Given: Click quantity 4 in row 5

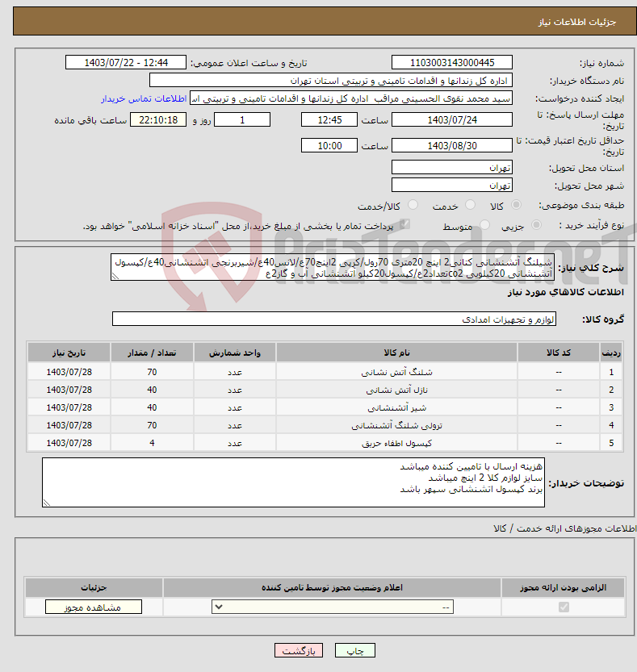Looking at the screenshot, I should pos(152,443).
